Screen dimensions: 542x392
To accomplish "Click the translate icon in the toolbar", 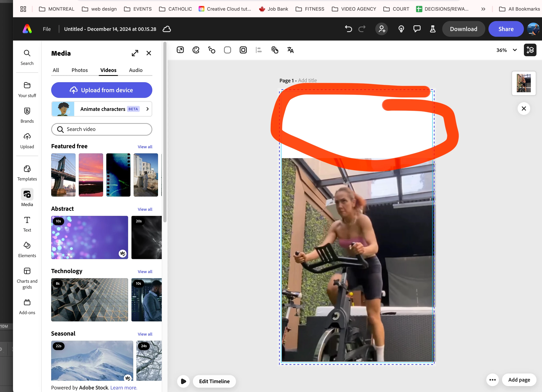I will (290, 50).
